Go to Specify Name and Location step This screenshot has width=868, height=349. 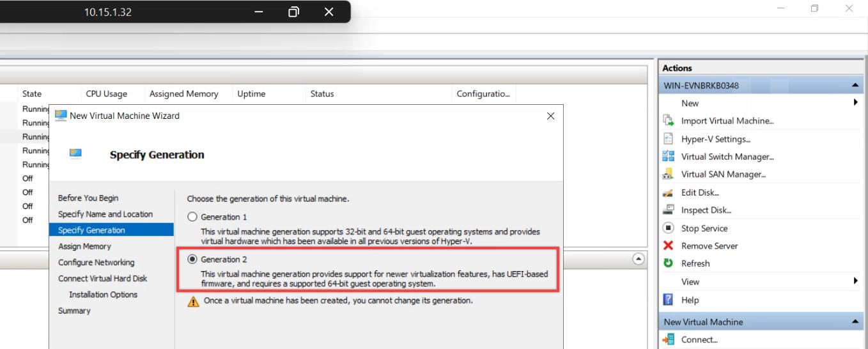105,214
